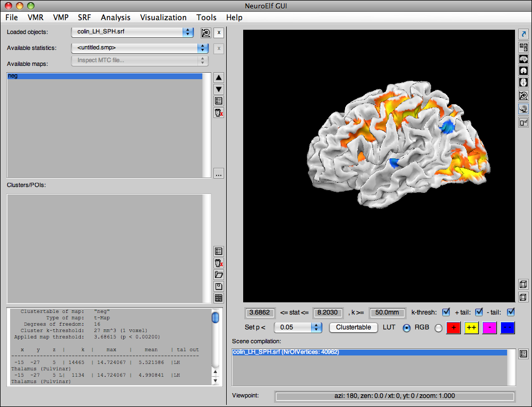This screenshot has height=407, width=532.
Task: Select the 3D surface view icon
Action: click(x=524, y=108)
